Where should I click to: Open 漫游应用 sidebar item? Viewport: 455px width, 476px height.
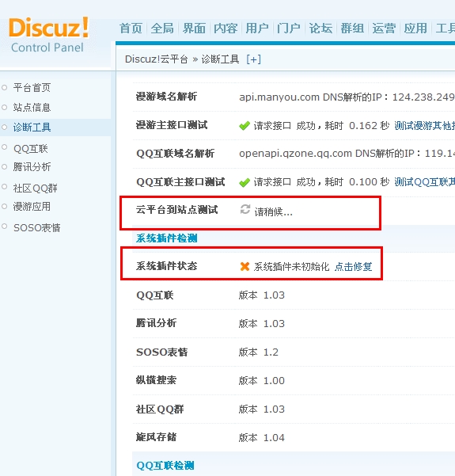(x=32, y=207)
